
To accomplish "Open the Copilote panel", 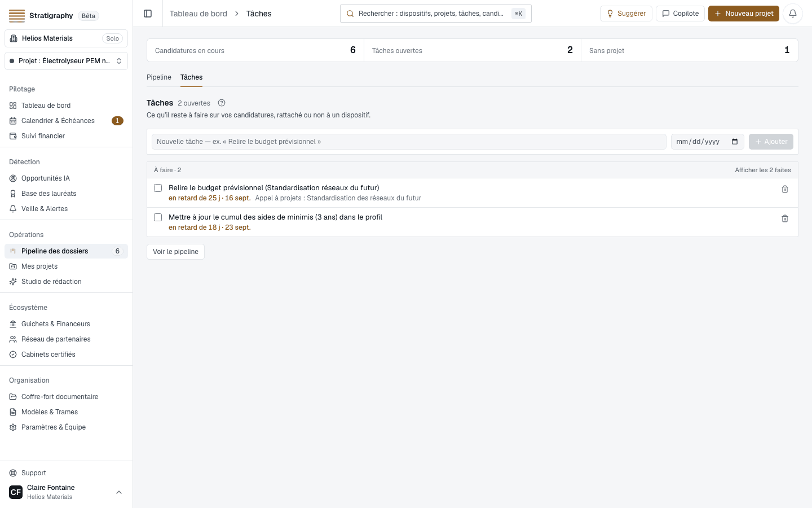I will (x=680, y=14).
